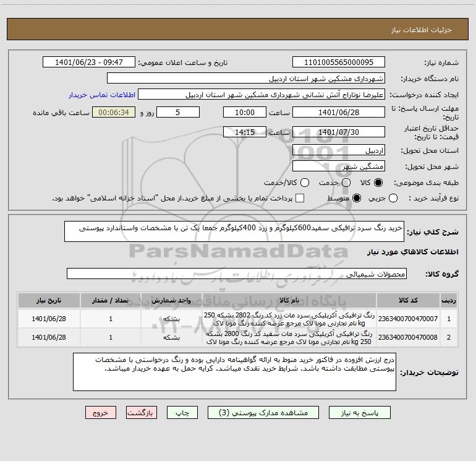
Task: Click the بازگشت back button
Action: 142,413
